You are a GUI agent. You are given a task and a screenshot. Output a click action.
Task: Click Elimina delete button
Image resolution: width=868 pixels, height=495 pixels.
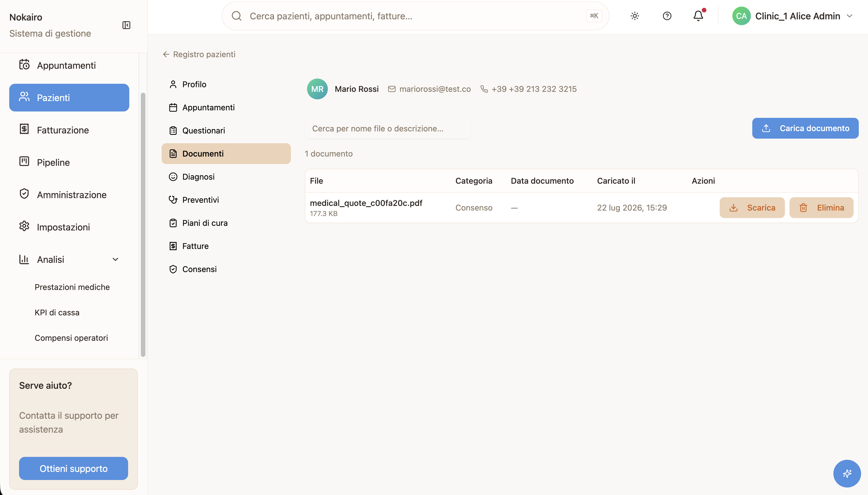tap(821, 208)
